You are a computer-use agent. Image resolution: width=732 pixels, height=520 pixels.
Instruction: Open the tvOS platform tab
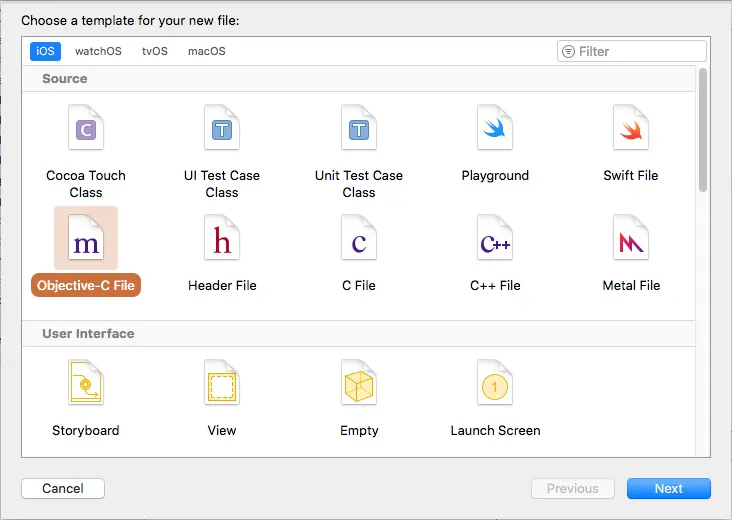point(155,51)
